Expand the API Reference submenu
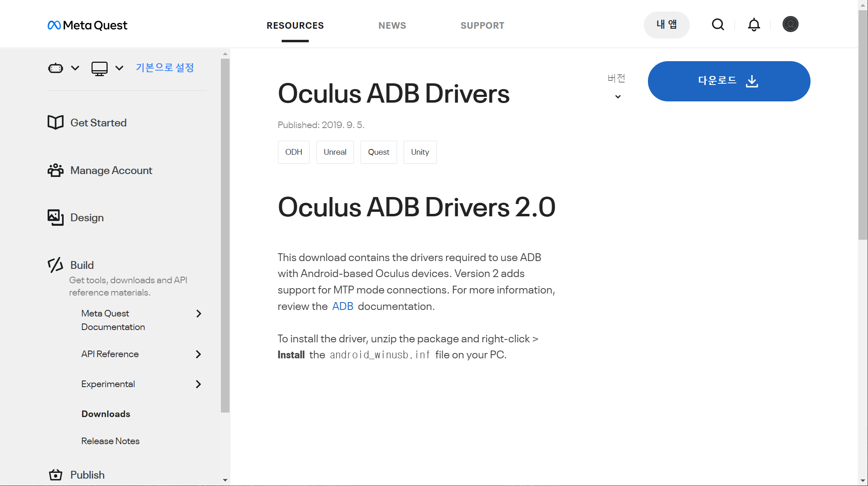Viewport: 868px width, 486px height. tap(199, 354)
